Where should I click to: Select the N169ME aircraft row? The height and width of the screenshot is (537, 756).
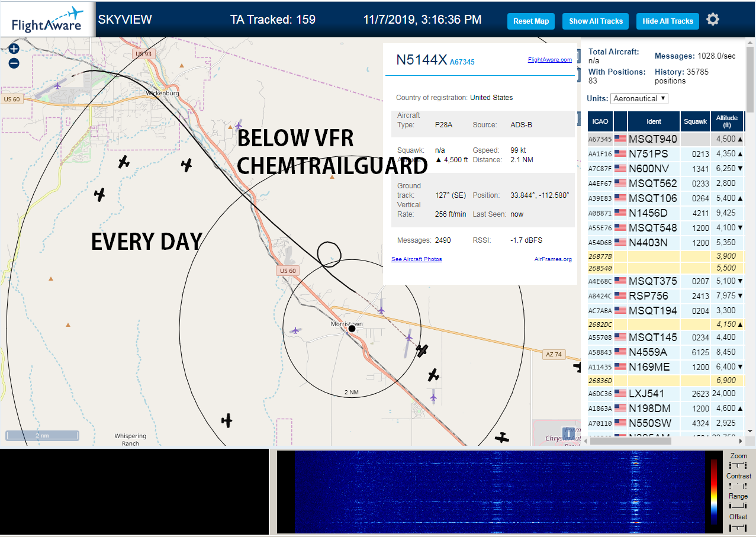(x=665, y=367)
